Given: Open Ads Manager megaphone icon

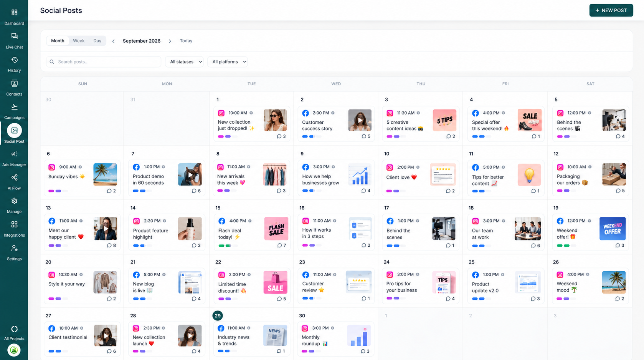Looking at the screenshot, I should 14,154.
